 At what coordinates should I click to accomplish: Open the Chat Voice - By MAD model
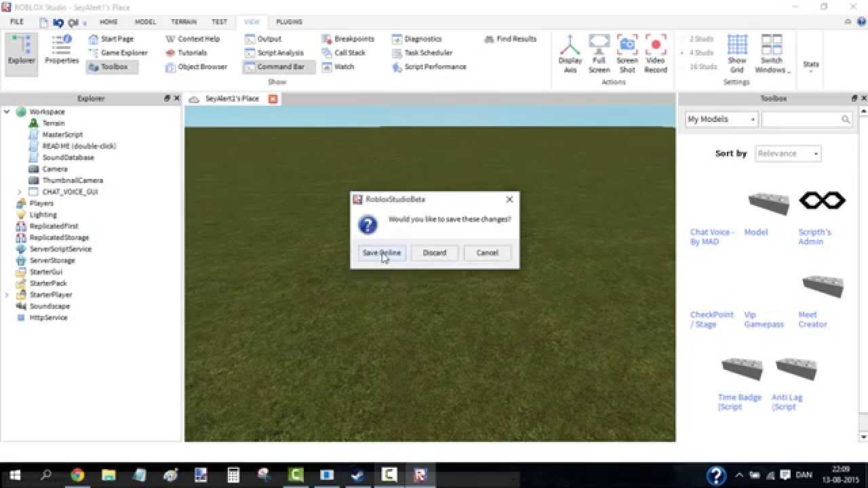coord(712,237)
